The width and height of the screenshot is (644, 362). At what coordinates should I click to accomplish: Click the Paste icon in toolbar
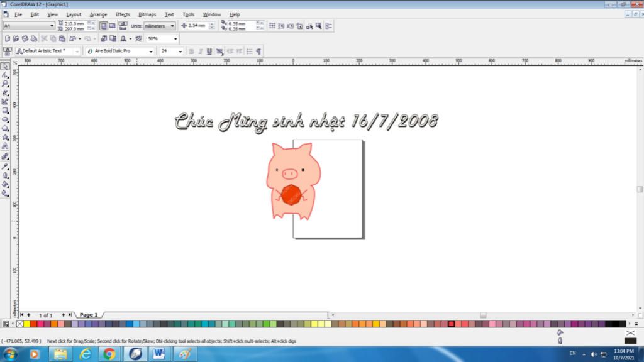click(62, 38)
